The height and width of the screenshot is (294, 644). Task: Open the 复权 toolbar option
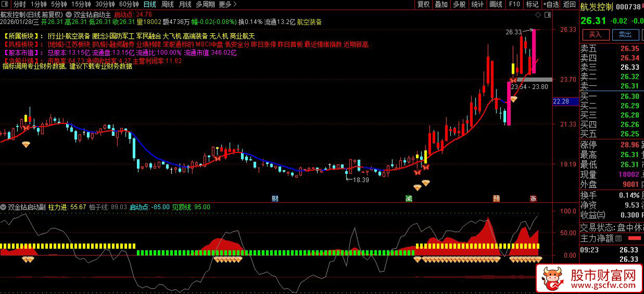coord(423,4)
